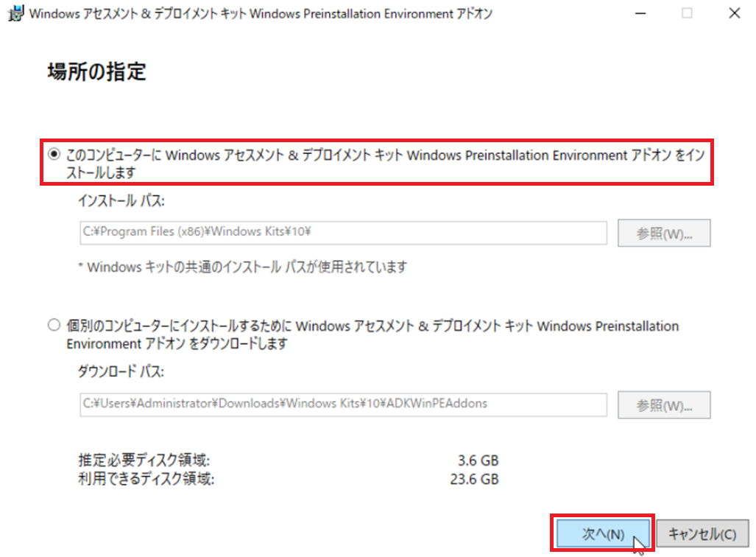Click the window title text
756x557 pixels.
261,13
